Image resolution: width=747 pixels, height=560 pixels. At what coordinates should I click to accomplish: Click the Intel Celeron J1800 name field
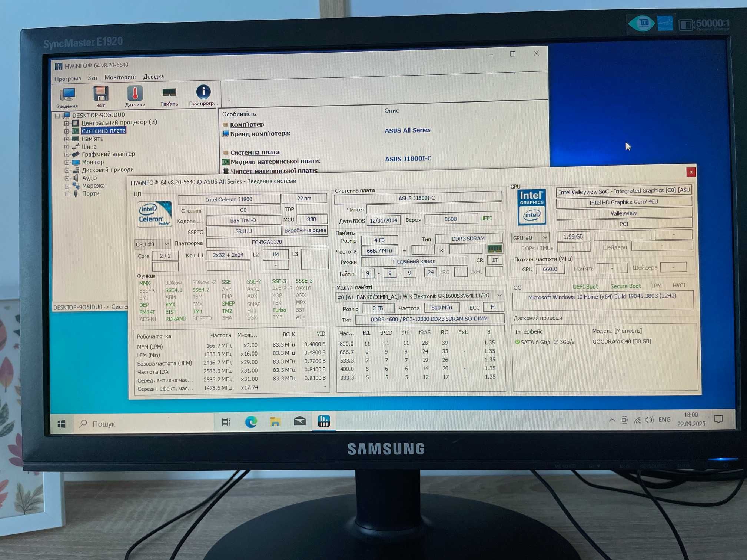click(x=229, y=199)
